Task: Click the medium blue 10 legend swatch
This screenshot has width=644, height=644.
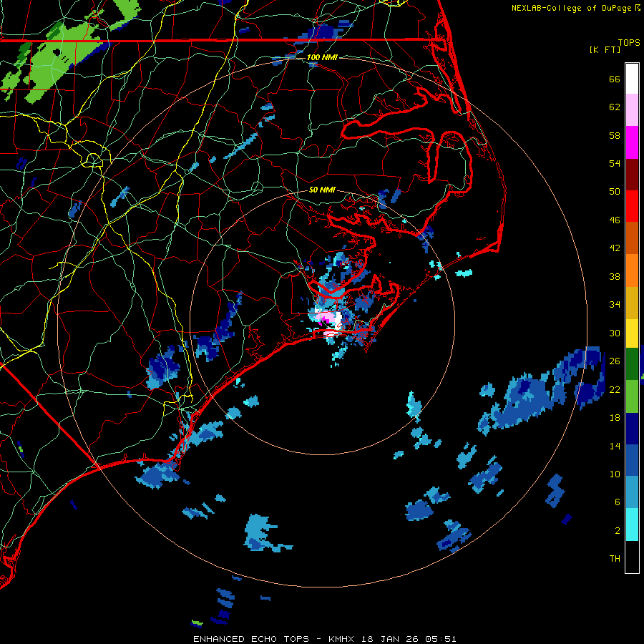Action: (x=632, y=461)
